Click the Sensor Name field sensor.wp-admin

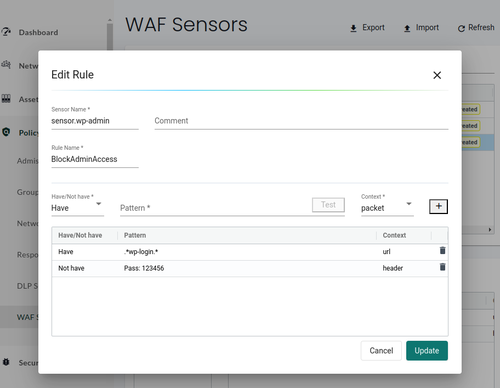[x=95, y=121]
